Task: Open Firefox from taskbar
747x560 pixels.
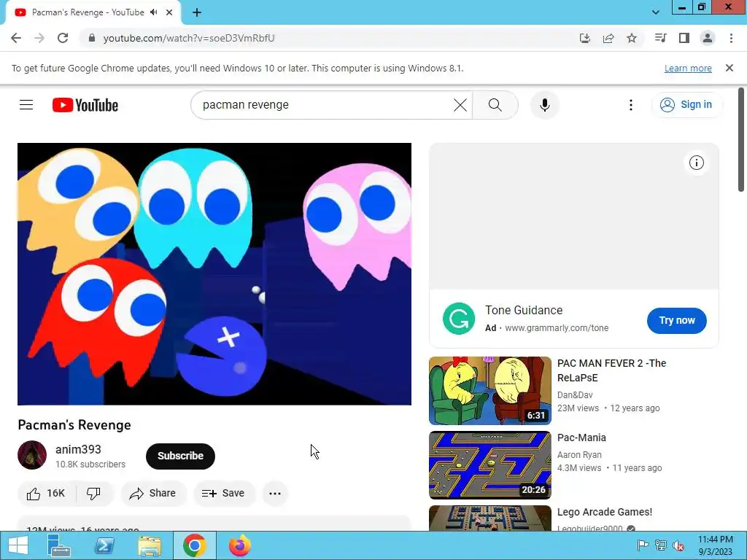Action: tap(239, 545)
